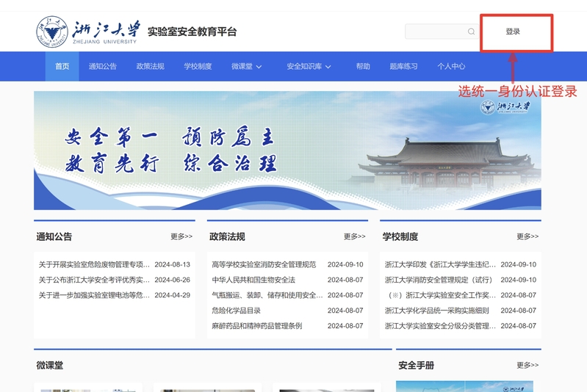Select the 首页 navigation tab
This screenshot has width=587, height=392.
[x=62, y=66]
